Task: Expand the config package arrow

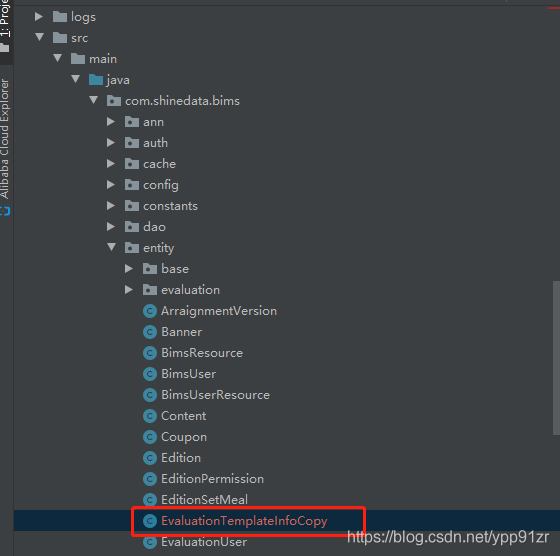Action: coord(111,185)
